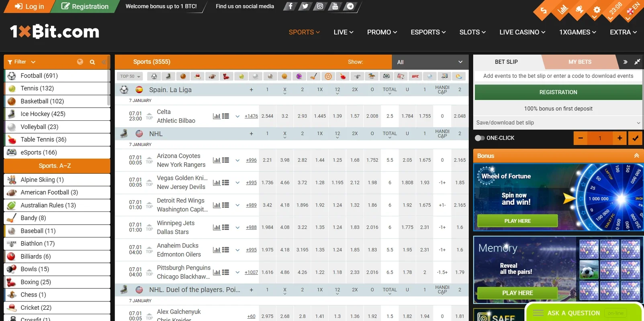Expand markets chevron for Winnipeg Jets match
This screenshot has height=321, width=644.
[x=237, y=228]
